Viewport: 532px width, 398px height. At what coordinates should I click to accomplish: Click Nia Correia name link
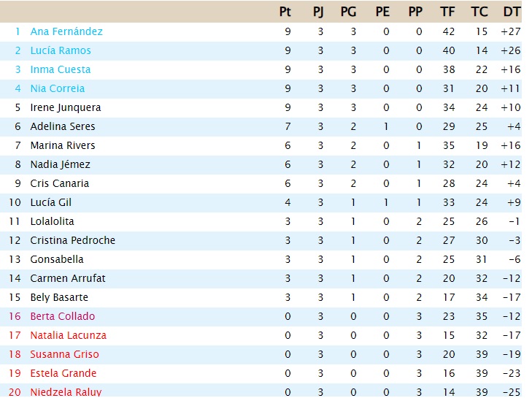coord(58,88)
